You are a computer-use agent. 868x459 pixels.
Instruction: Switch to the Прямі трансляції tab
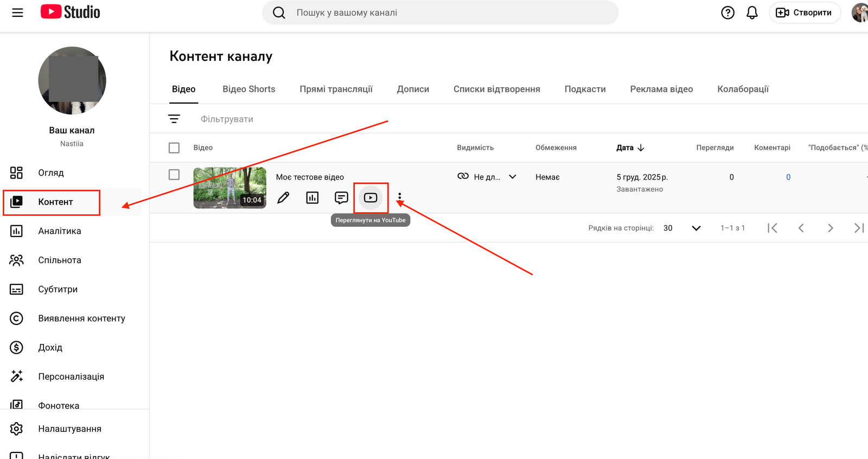point(336,89)
